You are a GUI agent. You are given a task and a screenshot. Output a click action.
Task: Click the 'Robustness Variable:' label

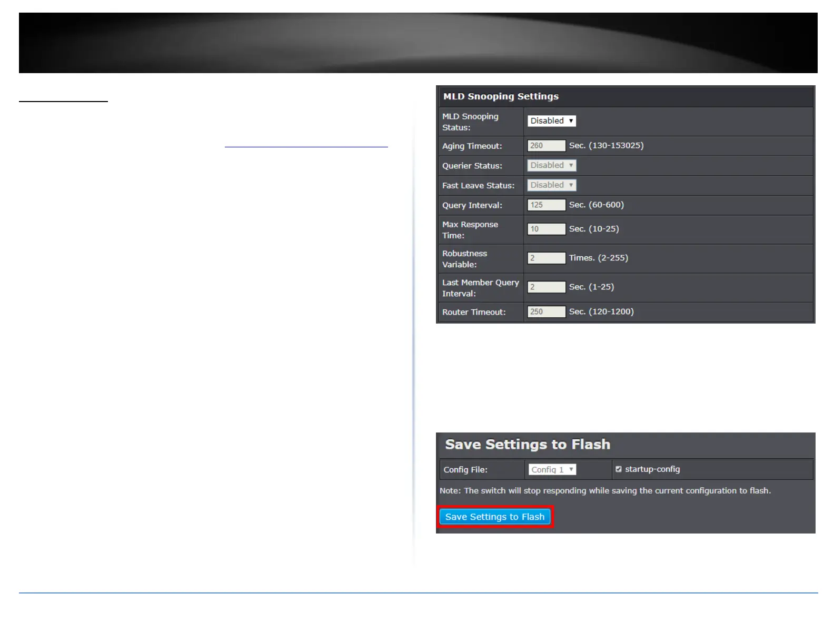(x=464, y=259)
